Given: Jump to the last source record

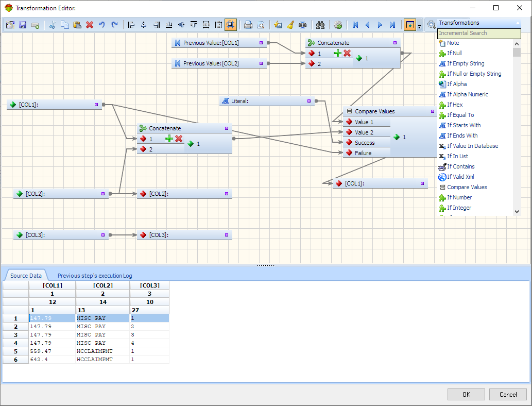Looking at the screenshot, I should pyautogui.click(x=392, y=25).
